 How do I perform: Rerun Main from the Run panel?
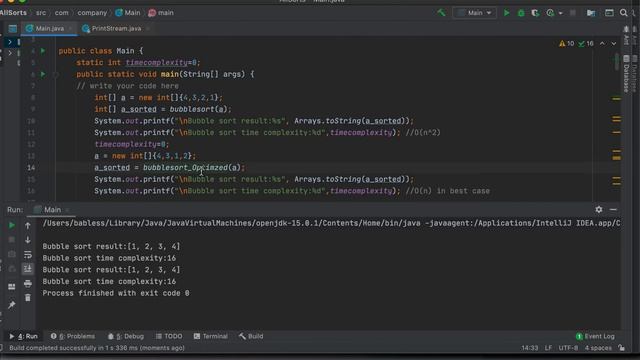[x=11, y=225]
